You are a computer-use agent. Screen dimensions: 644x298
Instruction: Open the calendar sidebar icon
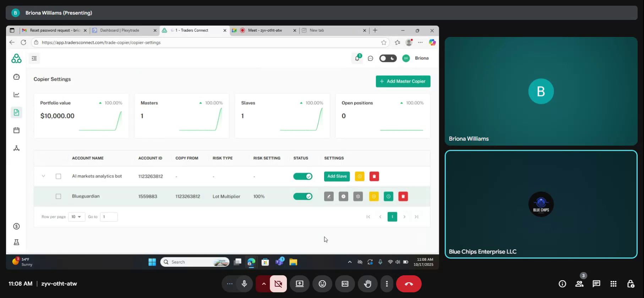pyautogui.click(x=16, y=130)
